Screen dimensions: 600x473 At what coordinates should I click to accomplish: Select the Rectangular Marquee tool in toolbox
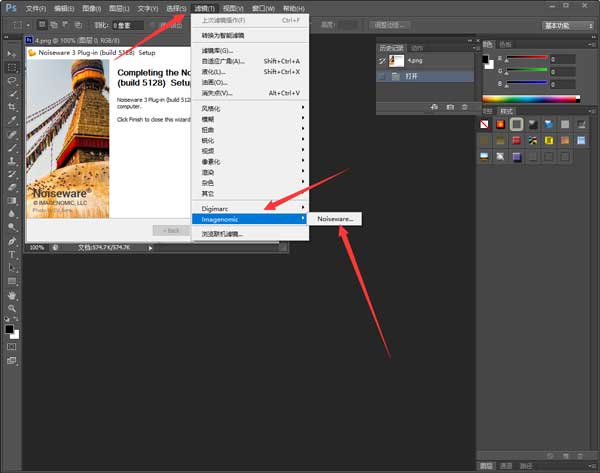pos(12,67)
